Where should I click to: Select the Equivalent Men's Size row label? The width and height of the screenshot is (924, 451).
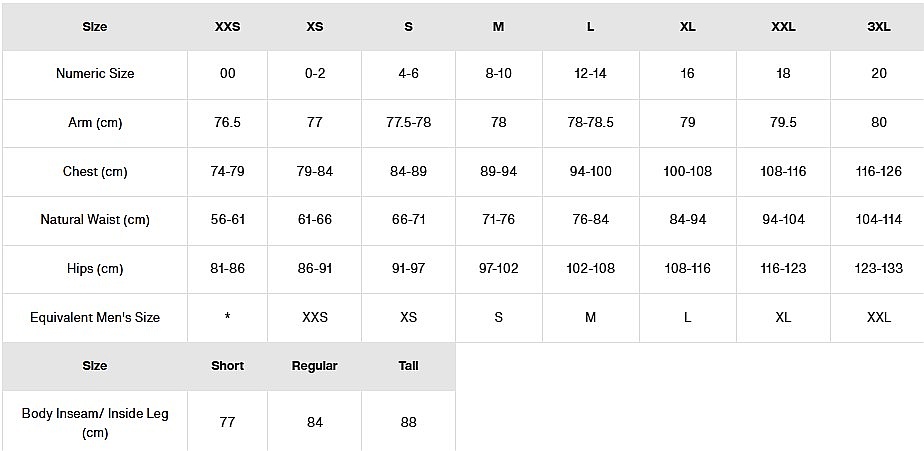pyautogui.click(x=95, y=318)
